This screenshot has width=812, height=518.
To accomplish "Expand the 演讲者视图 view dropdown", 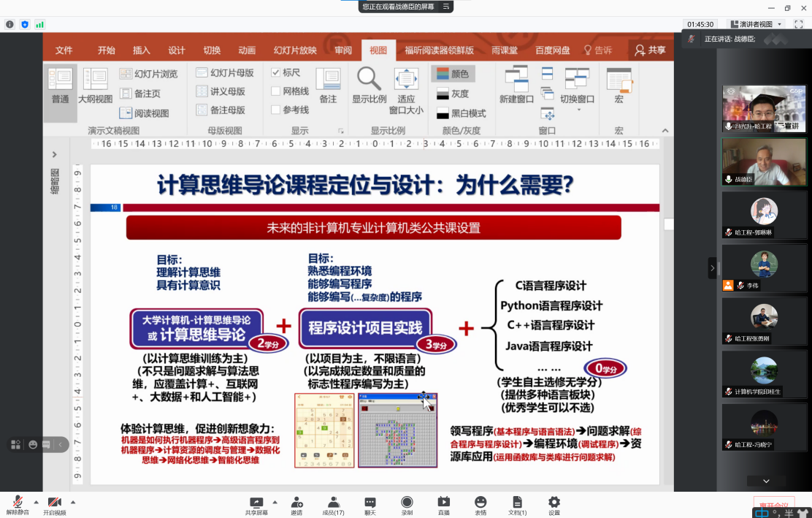I will 779,24.
